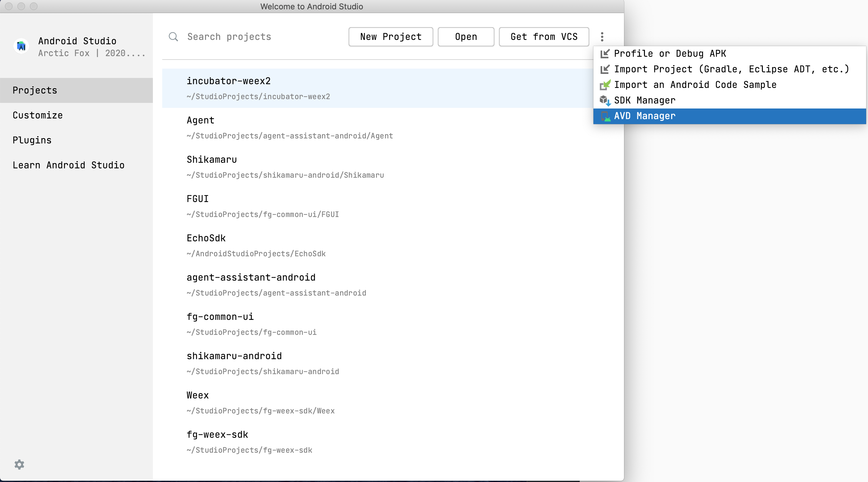Image resolution: width=868 pixels, height=482 pixels.
Task: Click the Open button
Action: coord(466,37)
